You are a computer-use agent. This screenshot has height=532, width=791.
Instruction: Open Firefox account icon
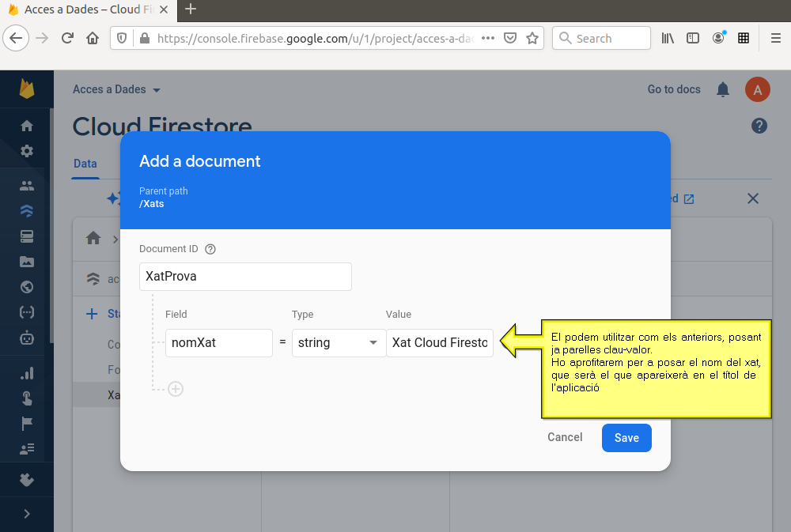pos(718,38)
